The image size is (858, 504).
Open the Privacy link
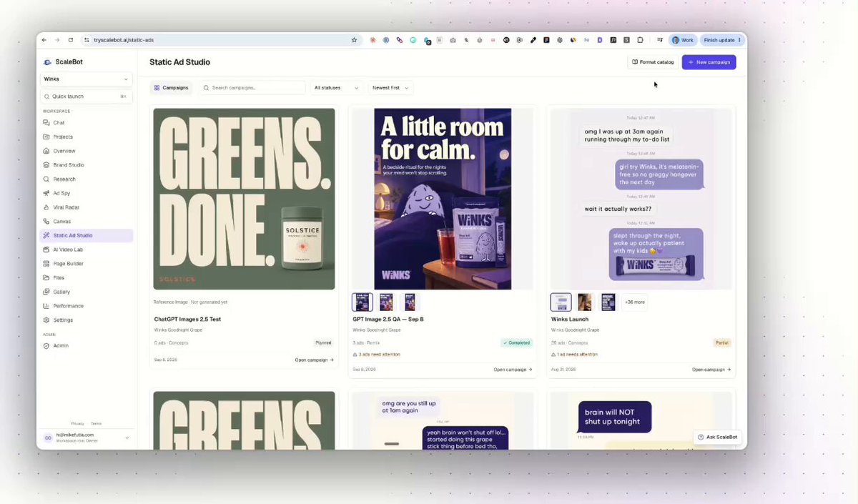click(x=77, y=424)
